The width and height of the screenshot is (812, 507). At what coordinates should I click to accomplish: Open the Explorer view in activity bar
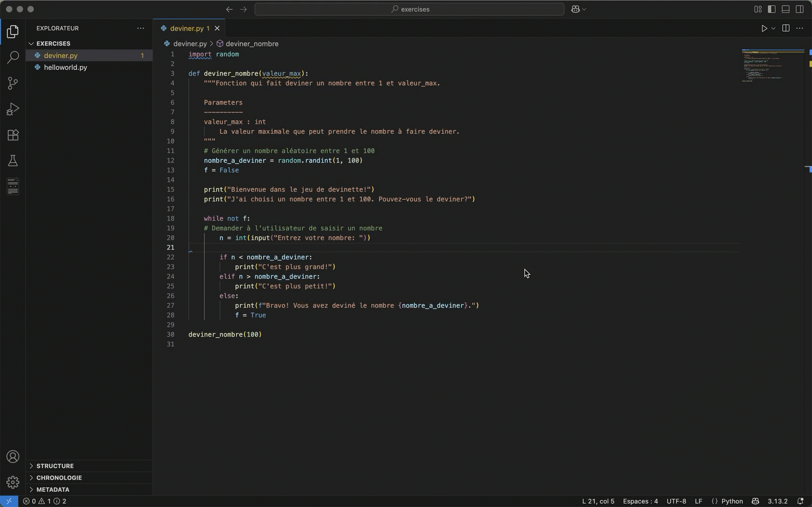13,32
